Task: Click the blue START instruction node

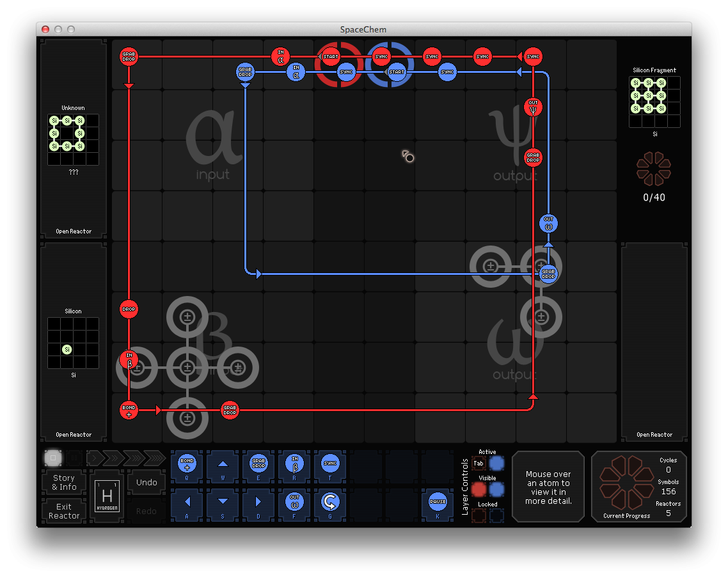Action: click(x=397, y=72)
